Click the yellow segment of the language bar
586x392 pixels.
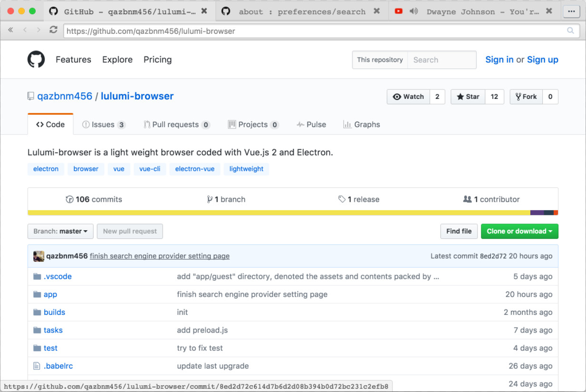[x=279, y=213]
